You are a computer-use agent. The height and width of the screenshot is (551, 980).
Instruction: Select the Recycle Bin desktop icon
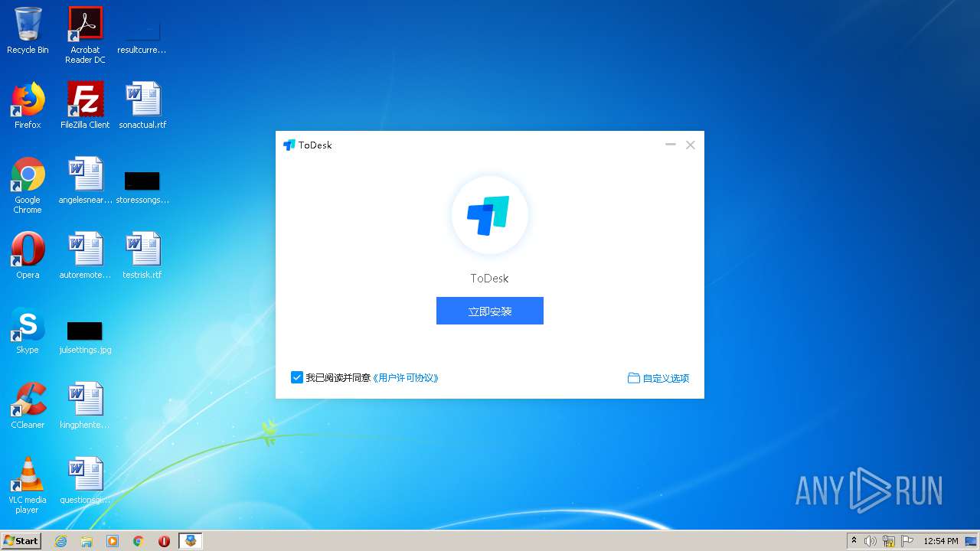click(28, 31)
